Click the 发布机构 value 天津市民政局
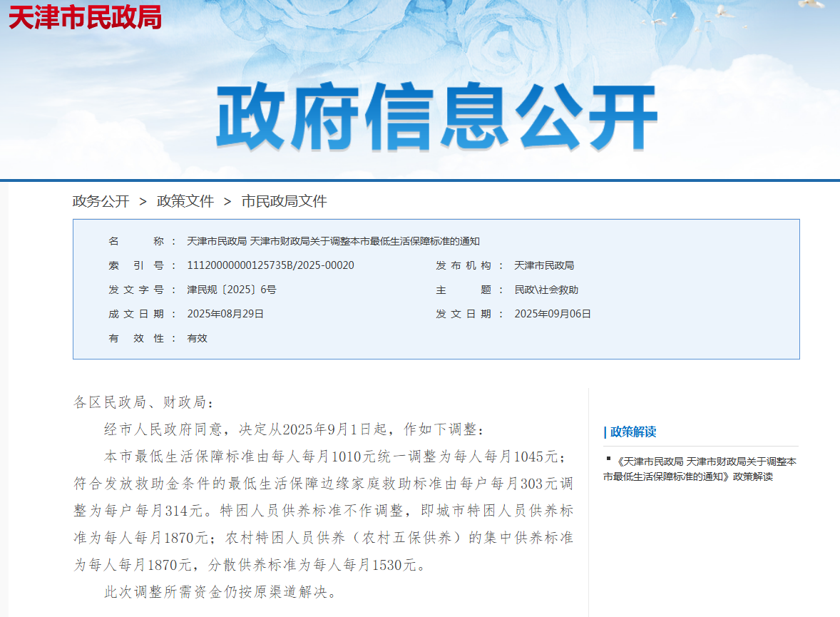The height and width of the screenshot is (617, 840). click(x=544, y=265)
